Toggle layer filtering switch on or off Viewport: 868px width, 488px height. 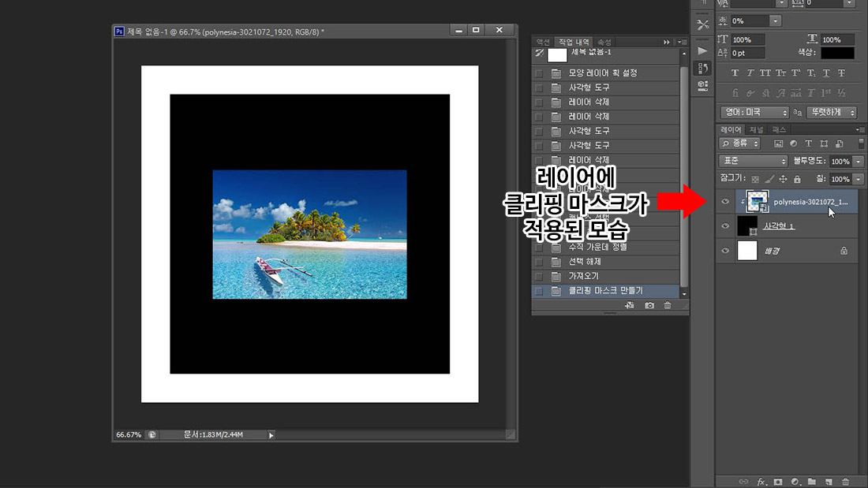coord(861,143)
